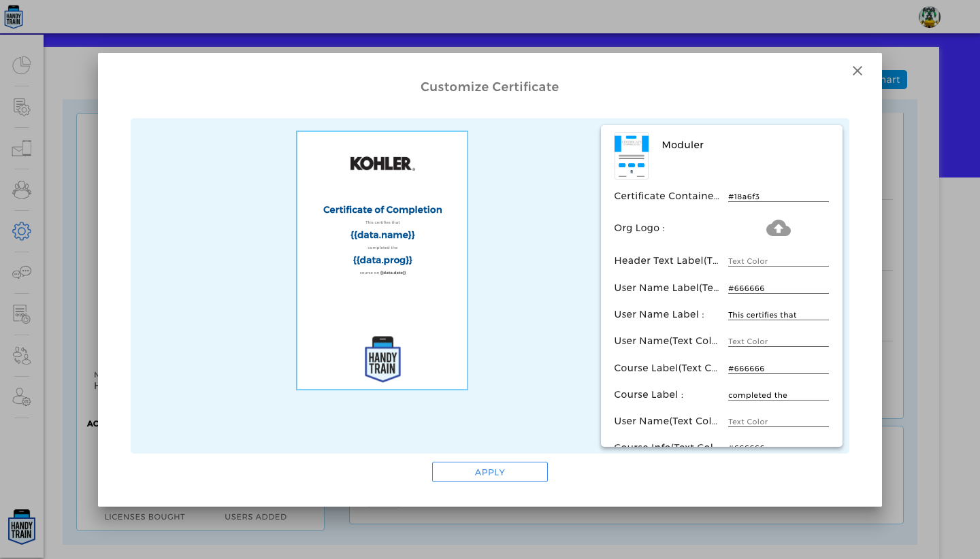Open the profile avatar in the top-right
Viewport: 980px width, 559px height.
pyautogui.click(x=930, y=16)
